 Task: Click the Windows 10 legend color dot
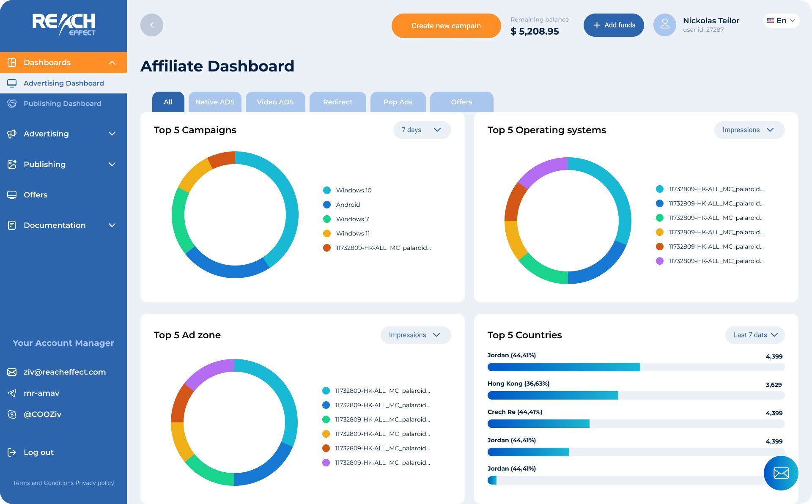(327, 190)
